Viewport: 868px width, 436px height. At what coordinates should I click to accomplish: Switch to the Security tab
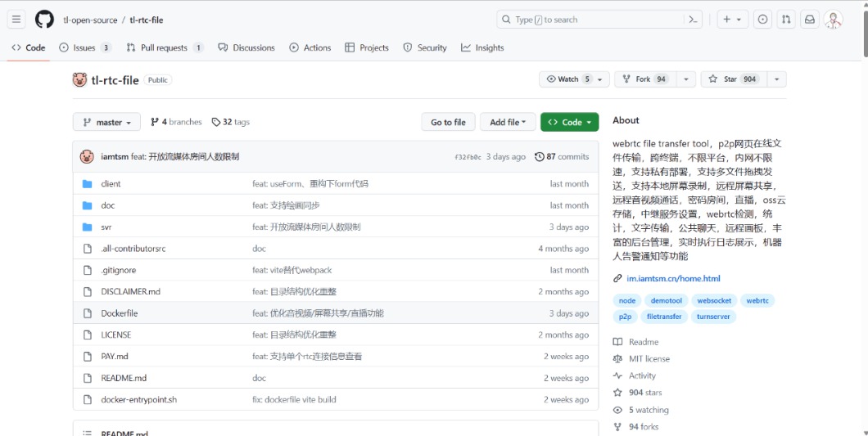pyautogui.click(x=425, y=47)
